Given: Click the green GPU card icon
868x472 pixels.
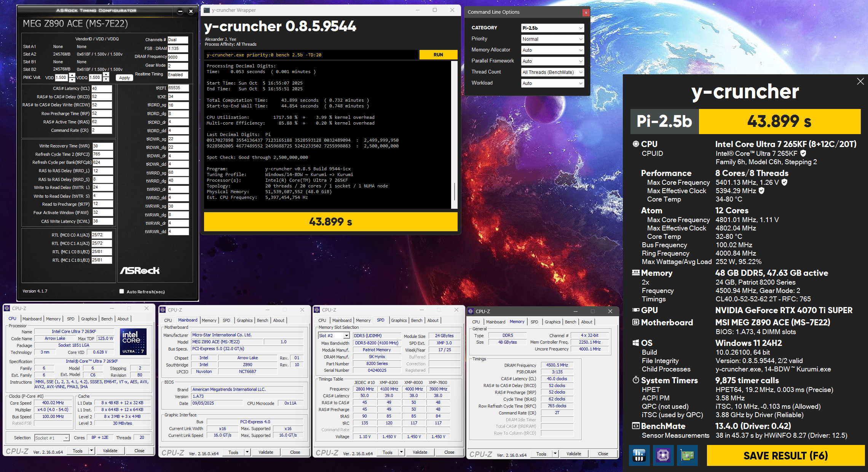Looking at the screenshot, I should [x=687, y=455].
